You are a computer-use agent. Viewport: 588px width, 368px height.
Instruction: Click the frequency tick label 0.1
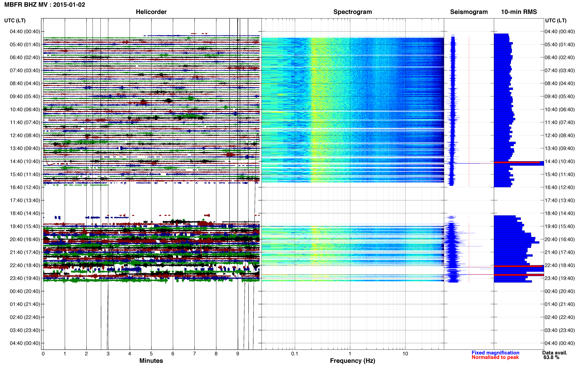click(x=295, y=354)
